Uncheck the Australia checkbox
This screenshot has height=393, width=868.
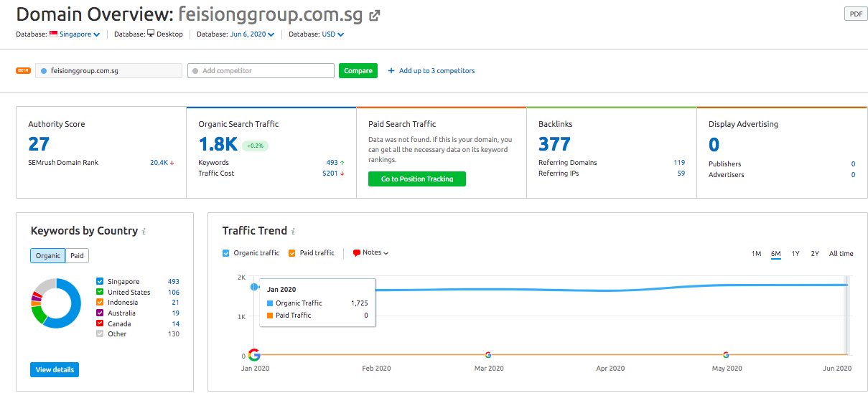click(100, 313)
